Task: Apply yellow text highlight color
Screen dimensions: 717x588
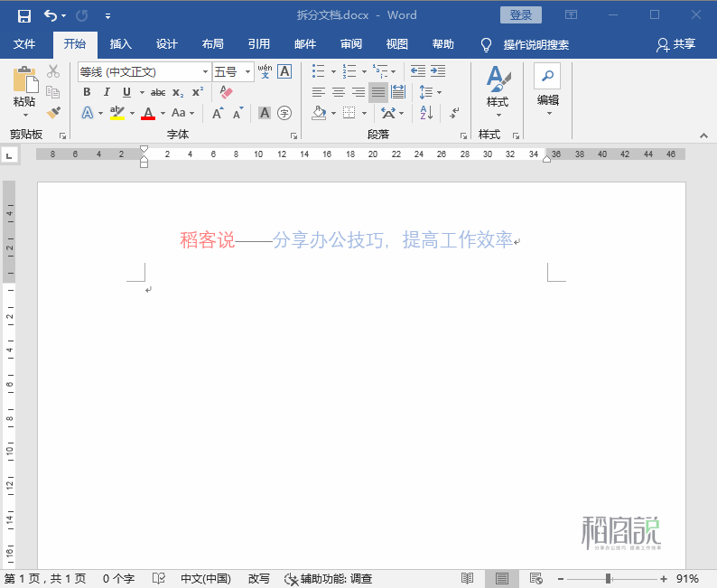Action: pyautogui.click(x=117, y=113)
